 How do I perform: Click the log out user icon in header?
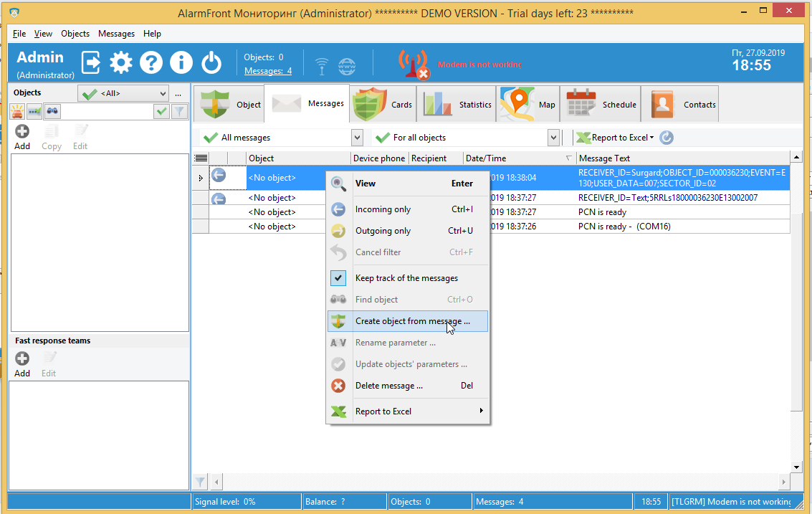click(91, 62)
